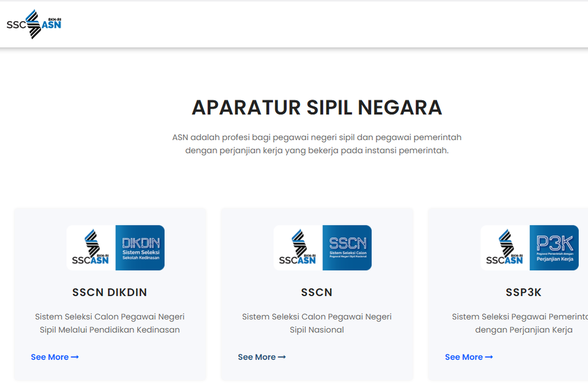Click the ASN definition paragraph under the heading
Image resolution: width=588 pixels, height=392 pixels.
[317, 144]
